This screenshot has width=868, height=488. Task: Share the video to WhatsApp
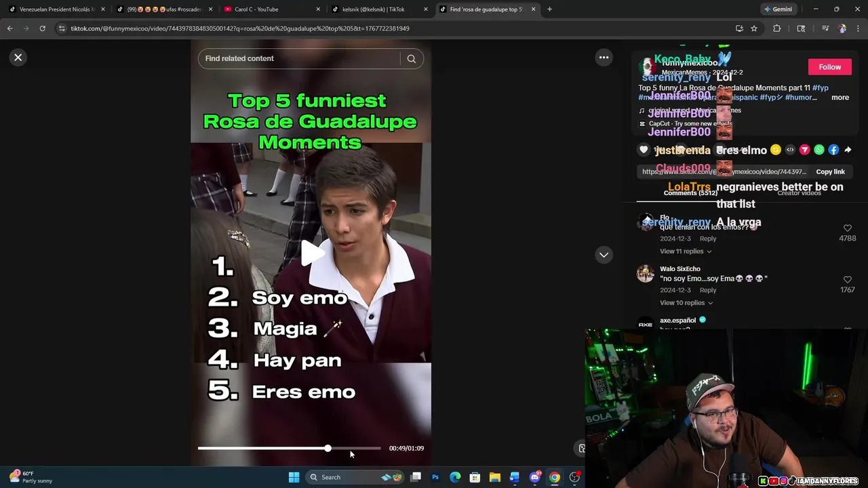click(819, 150)
